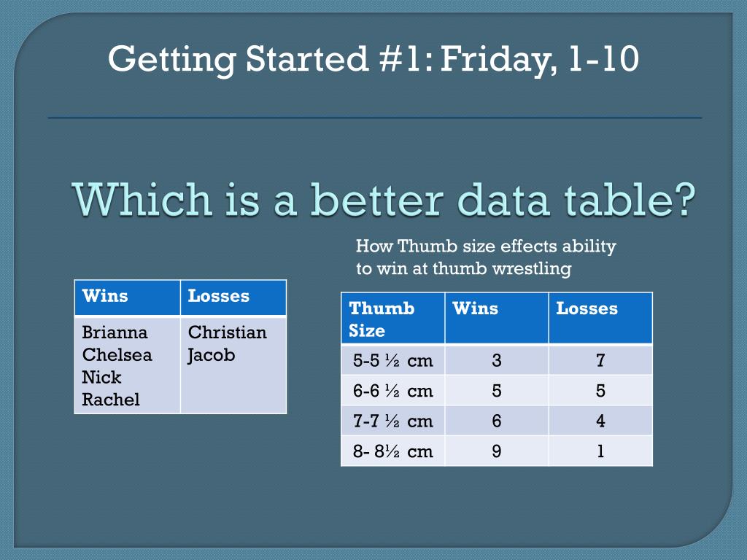Click the wins value 9 in the last row
The height and width of the screenshot is (560, 747).
[x=496, y=451]
